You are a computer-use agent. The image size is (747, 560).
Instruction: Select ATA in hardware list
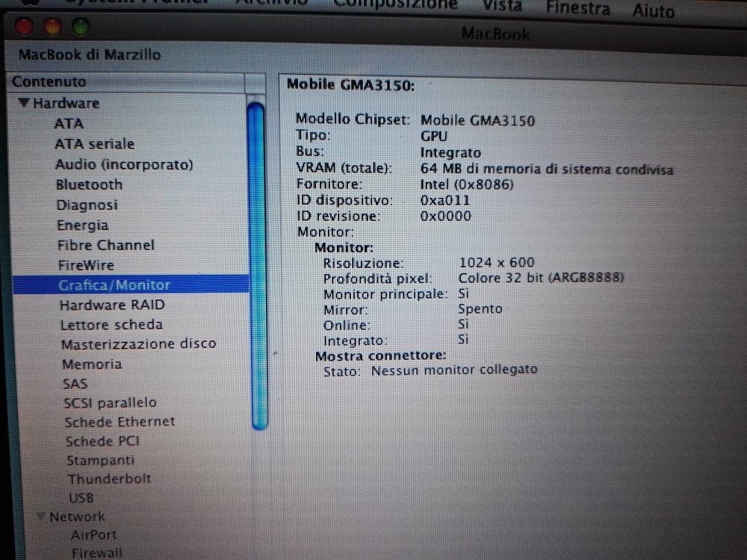click(69, 124)
